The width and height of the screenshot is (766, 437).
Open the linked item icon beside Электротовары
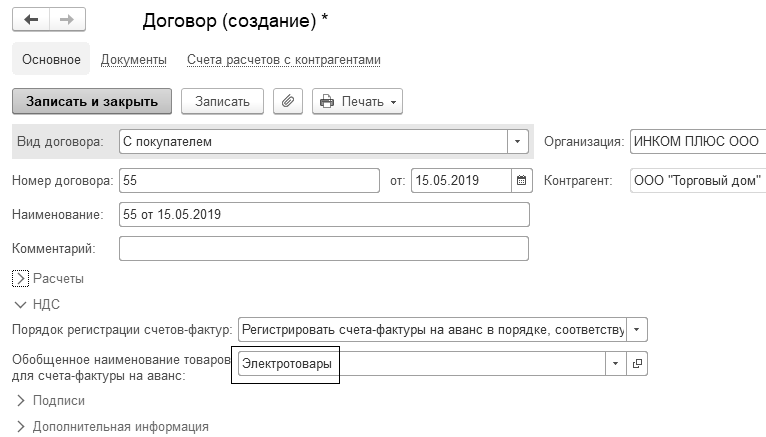pyautogui.click(x=638, y=364)
